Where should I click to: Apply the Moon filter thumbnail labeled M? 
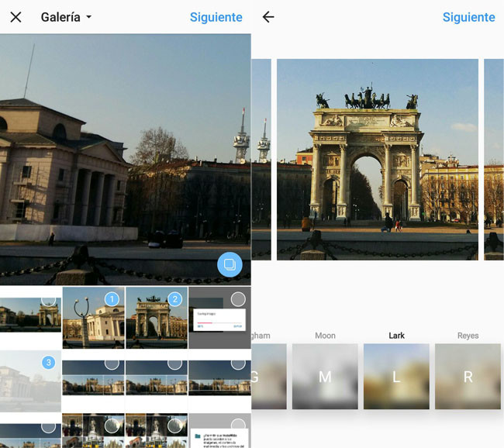[325, 377]
